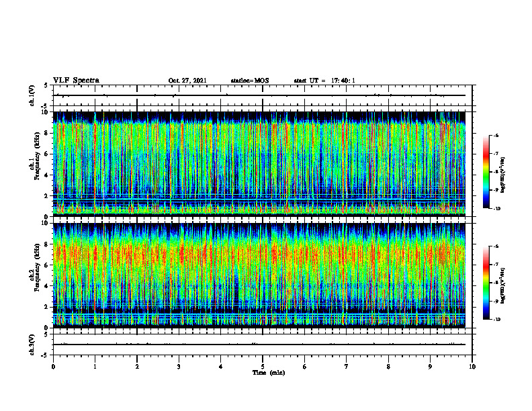
Task: Click the ch.1 colorbar "log(PSD)" label
Action: tap(503, 175)
